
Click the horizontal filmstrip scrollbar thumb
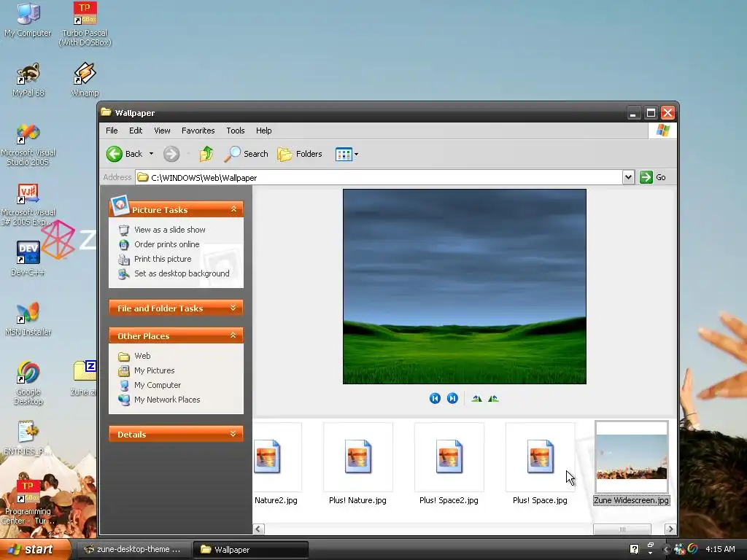622,529
